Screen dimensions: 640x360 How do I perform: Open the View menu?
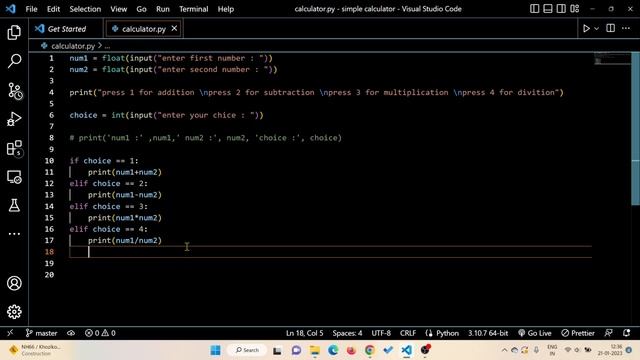click(x=118, y=9)
